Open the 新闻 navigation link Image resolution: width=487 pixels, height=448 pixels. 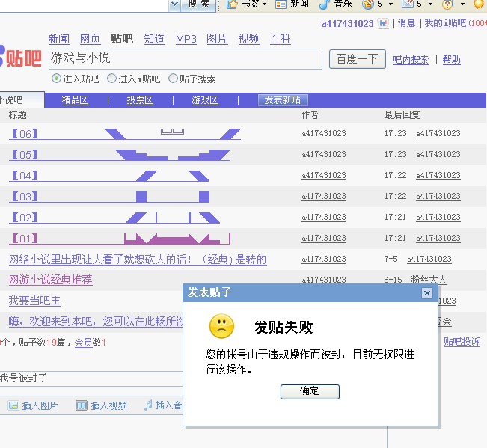[58, 39]
